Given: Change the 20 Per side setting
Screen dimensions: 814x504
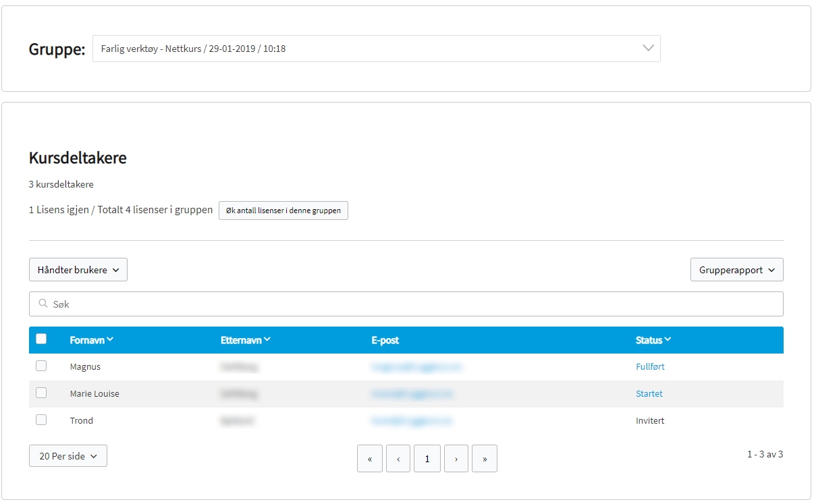Looking at the screenshot, I should (x=68, y=456).
